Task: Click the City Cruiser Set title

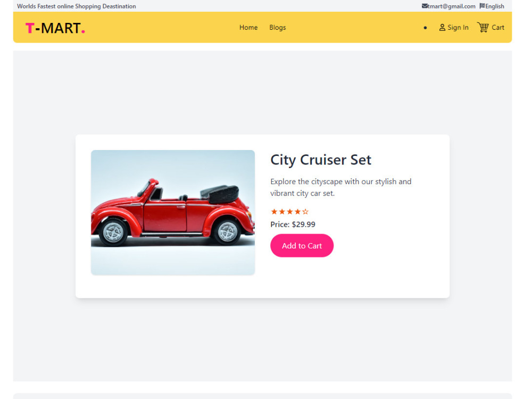Action: (321, 160)
